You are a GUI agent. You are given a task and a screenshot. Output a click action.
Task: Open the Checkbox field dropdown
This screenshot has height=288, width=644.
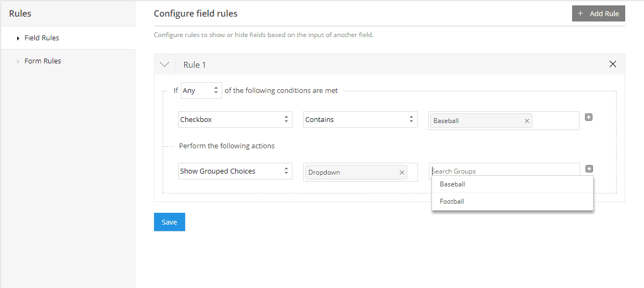235,119
